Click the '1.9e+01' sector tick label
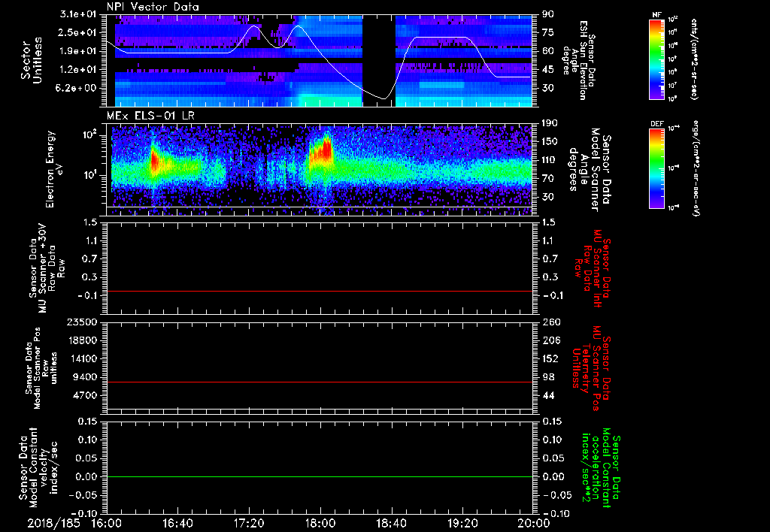The image size is (770, 532). [78, 51]
